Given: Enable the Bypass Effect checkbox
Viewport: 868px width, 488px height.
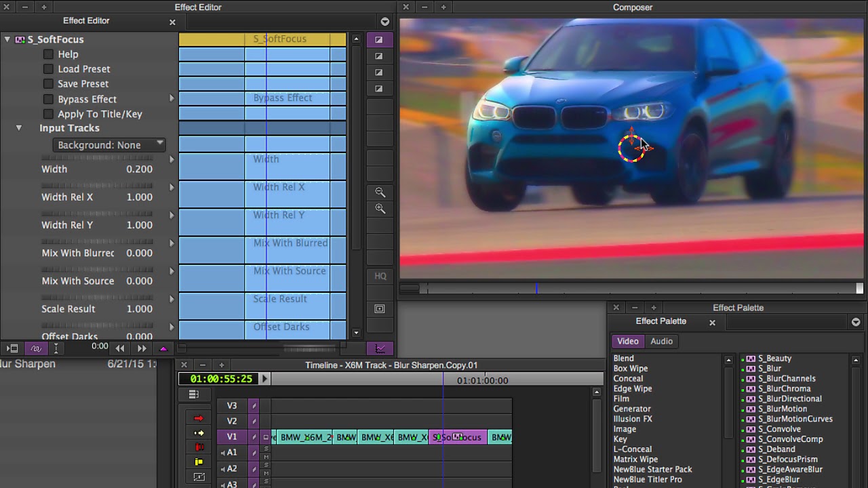Looking at the screenshot, I should (48, 99).
